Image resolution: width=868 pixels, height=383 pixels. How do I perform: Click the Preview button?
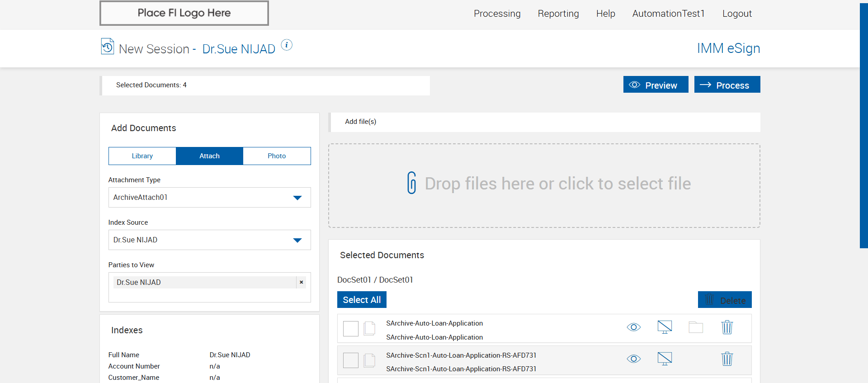(656, 85)
